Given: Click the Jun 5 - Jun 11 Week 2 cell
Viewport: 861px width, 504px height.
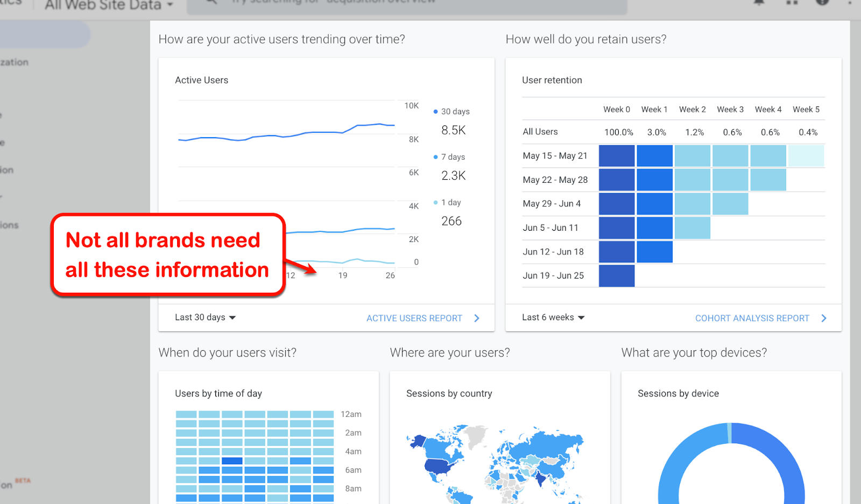Looking at the screenshot, I should (x=693, y=228).
